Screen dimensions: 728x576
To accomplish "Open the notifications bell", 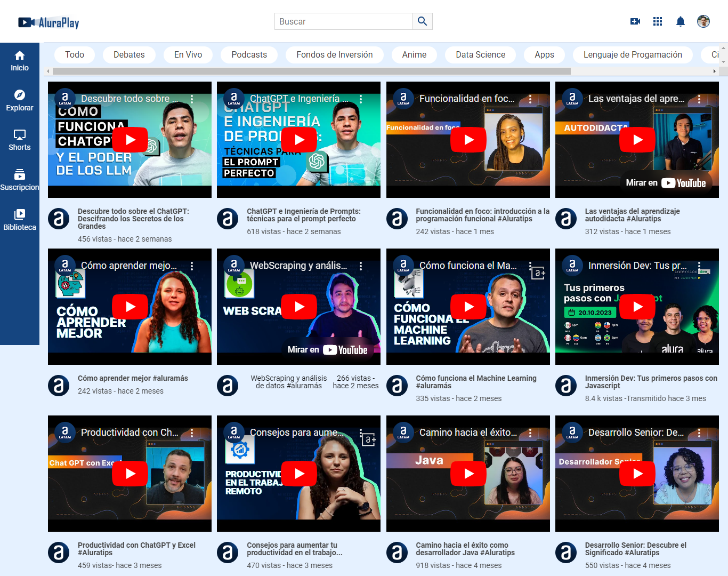I will coord(681,21).
